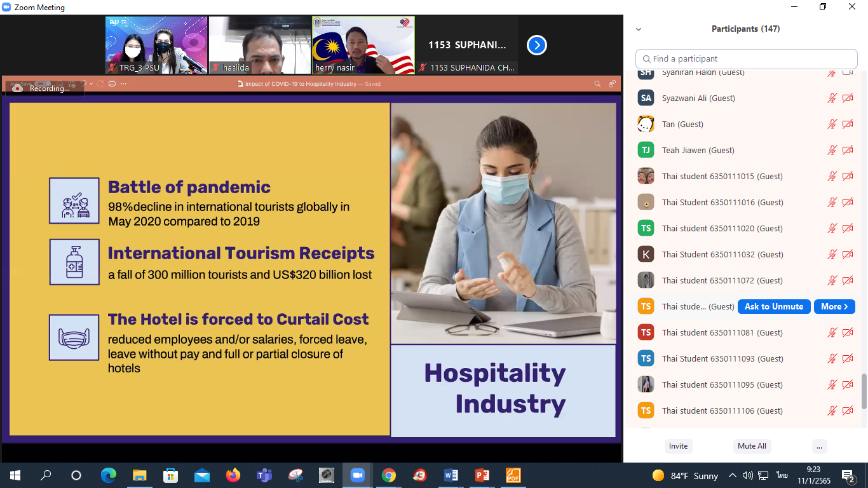
Task: Open Windows search from taskbar
Action: 46,475
